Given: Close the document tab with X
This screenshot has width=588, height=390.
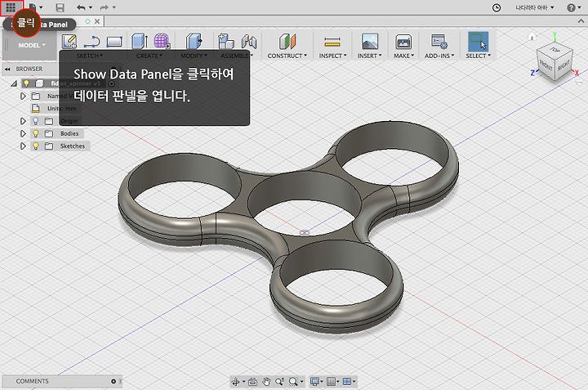Looking at the screenshot, I should 97,21.
